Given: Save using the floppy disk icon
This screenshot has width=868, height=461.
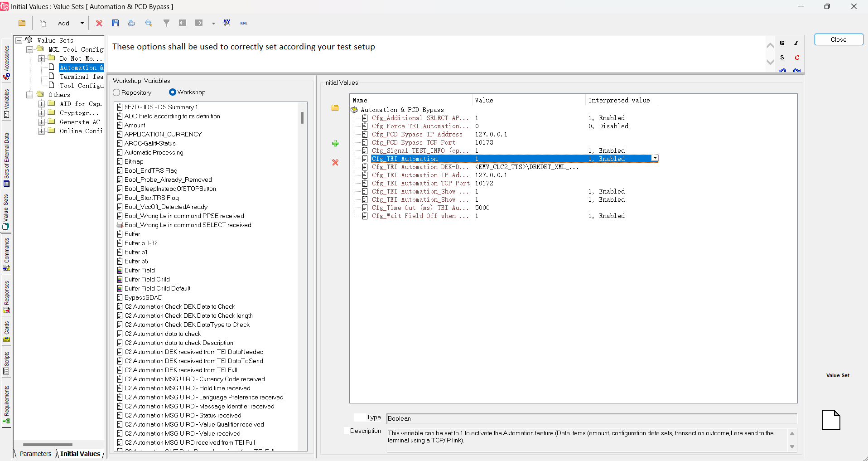Looking at the screenshot, I should 116,23.
